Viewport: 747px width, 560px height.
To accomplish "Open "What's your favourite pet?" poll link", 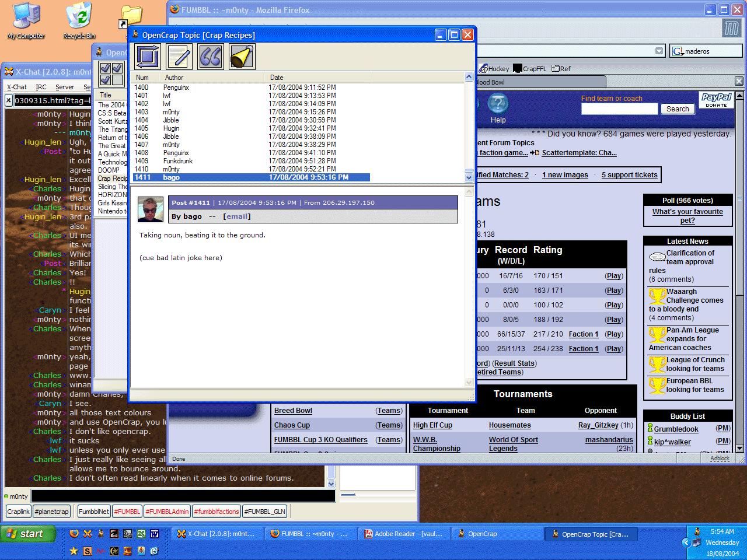I will (687, 216).
